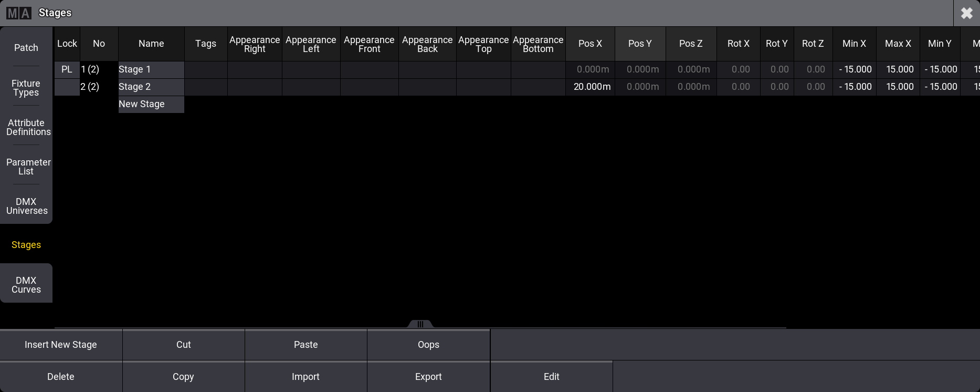Click the Export button
The image size is (980, 392).
(428, 377)
